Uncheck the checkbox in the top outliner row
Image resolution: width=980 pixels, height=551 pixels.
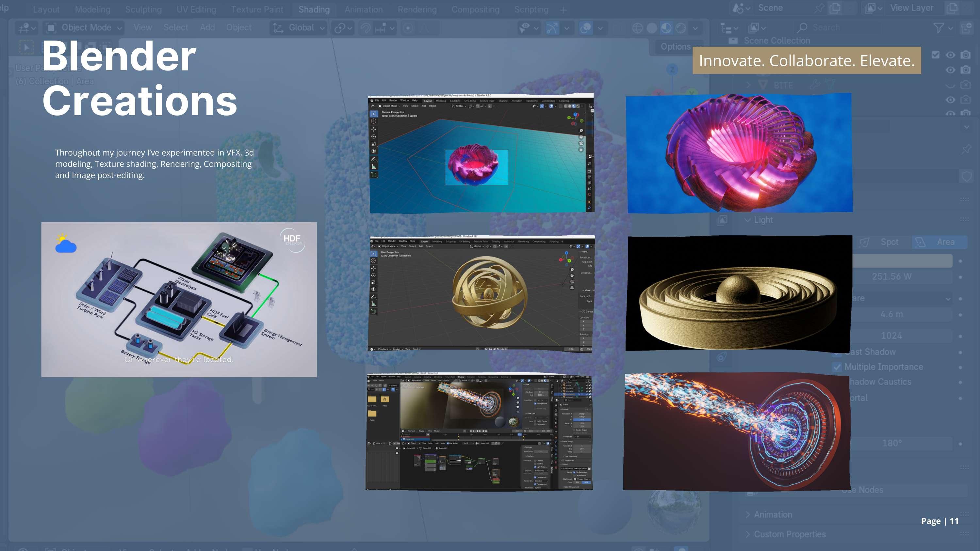(936, 55)
